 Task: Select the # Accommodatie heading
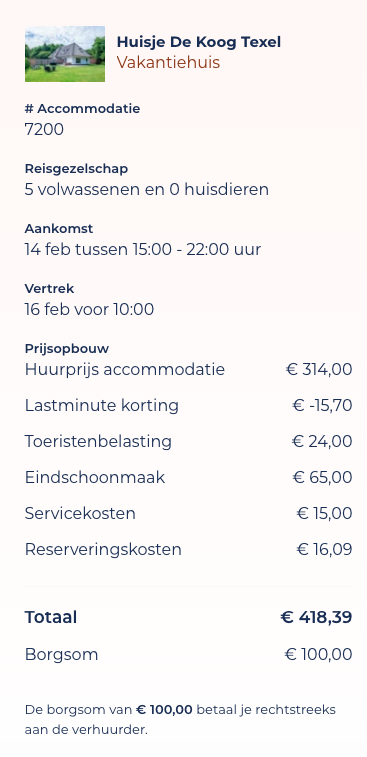pyautogui.click(x=82, y=109)
